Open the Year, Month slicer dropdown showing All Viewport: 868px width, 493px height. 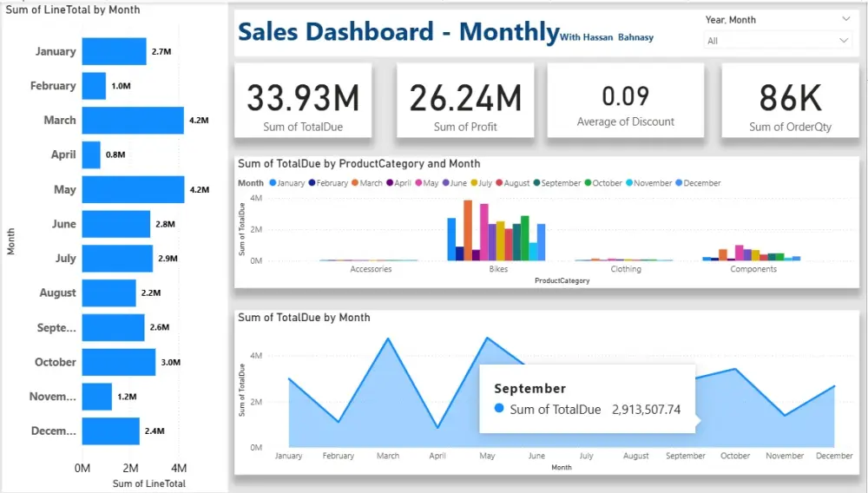(x=778, y=41)
